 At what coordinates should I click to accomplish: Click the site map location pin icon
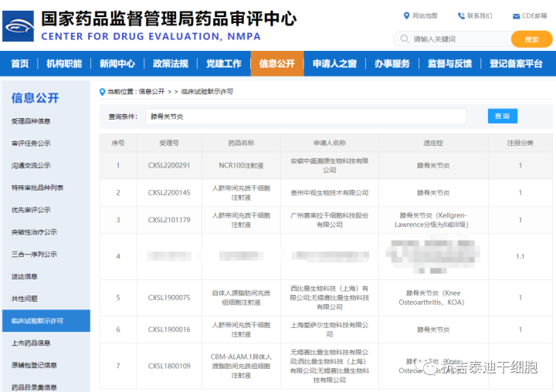click(x=407, y=15)
